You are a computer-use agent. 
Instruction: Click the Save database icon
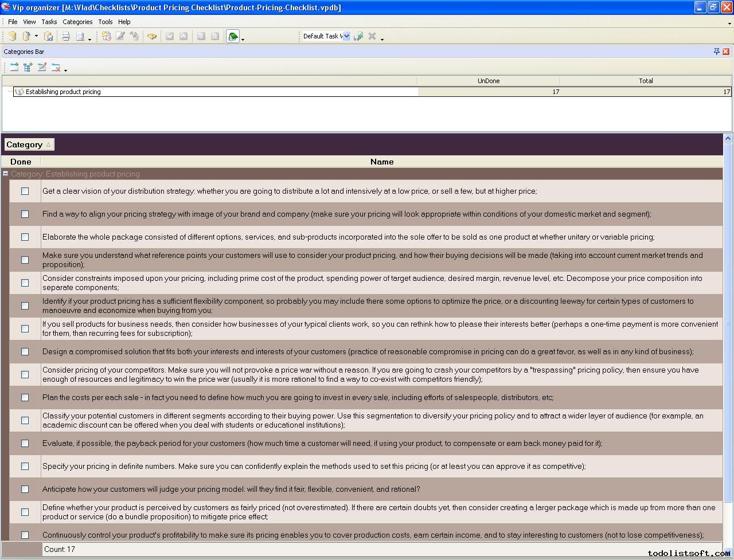point(49,36)
